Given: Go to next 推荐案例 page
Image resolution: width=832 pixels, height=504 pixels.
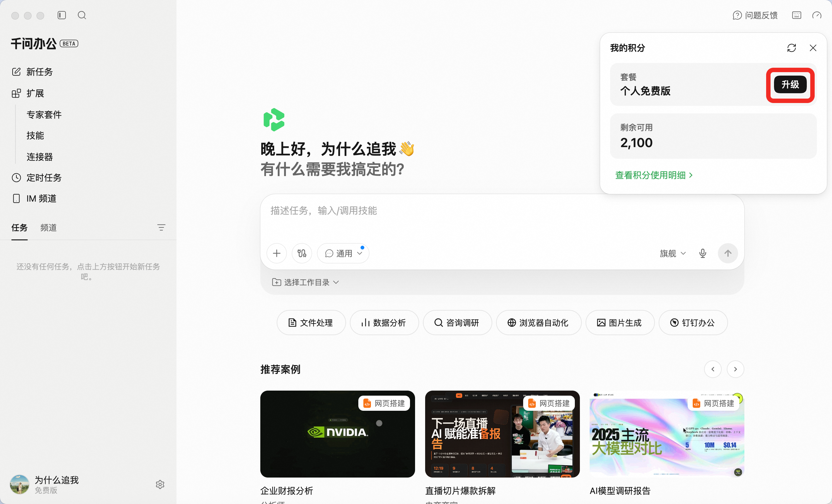Looking at the screenshot, I should [735, 369].
